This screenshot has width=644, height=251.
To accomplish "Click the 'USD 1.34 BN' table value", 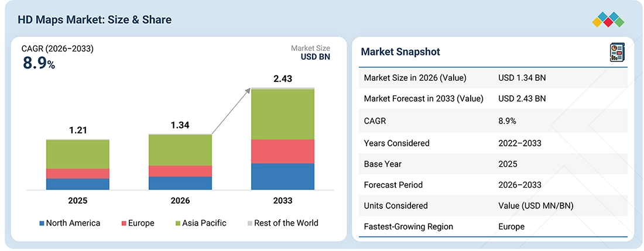I will [x=522, y=78].
